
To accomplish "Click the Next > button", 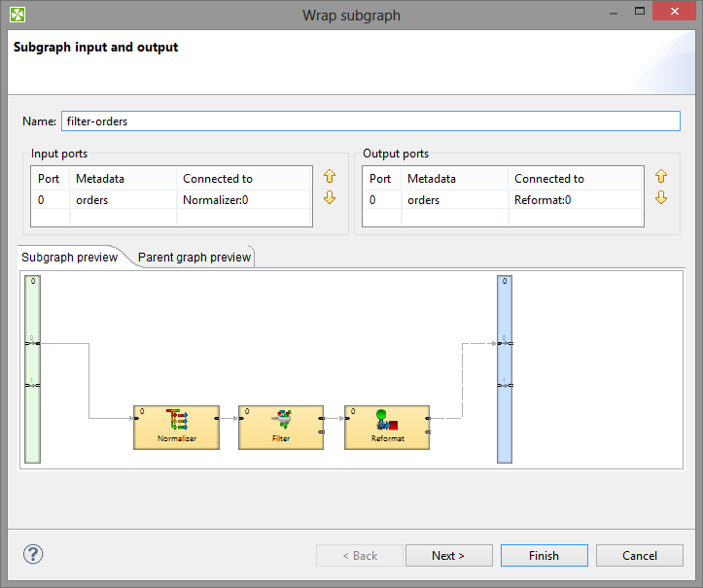I will coord(447,556).
